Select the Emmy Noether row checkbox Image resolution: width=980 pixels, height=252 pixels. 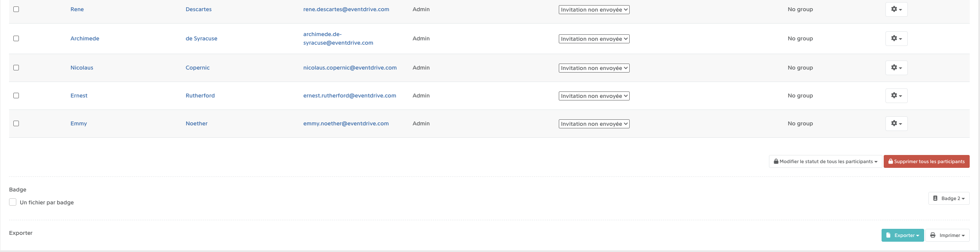click(16, 123)
